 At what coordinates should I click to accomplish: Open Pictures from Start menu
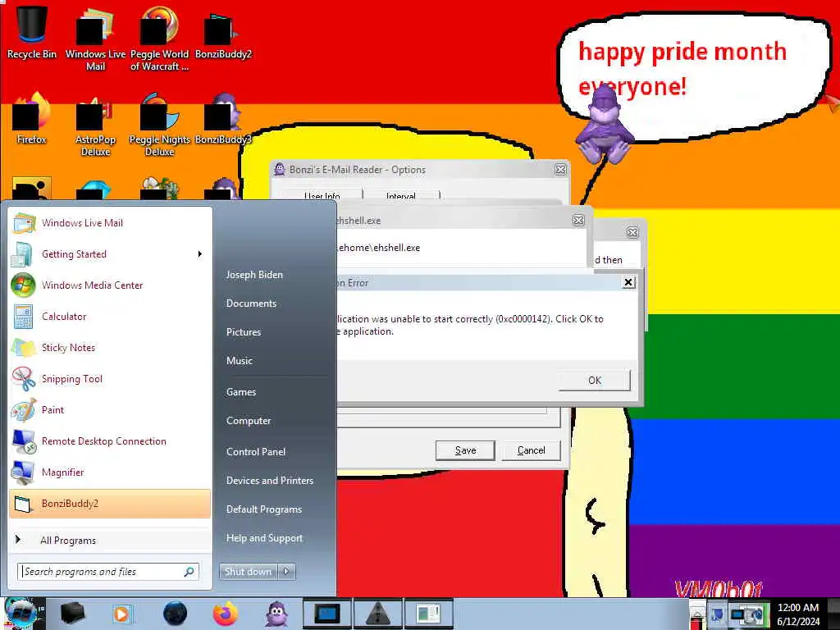(244, 332)
